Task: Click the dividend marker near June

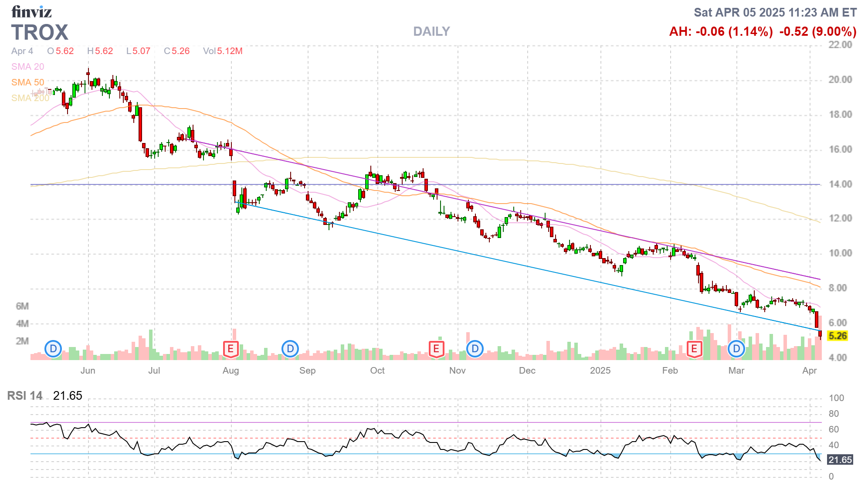Action: (x=53, y=349)
